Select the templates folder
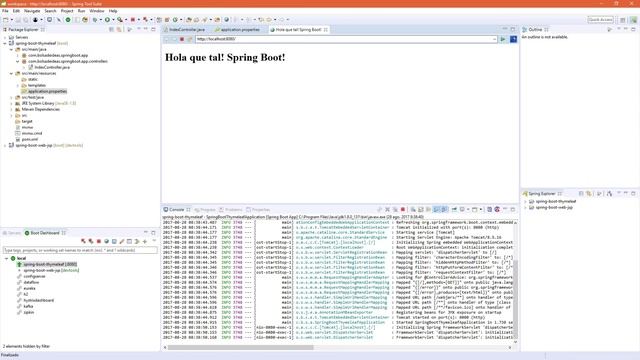 37,85
